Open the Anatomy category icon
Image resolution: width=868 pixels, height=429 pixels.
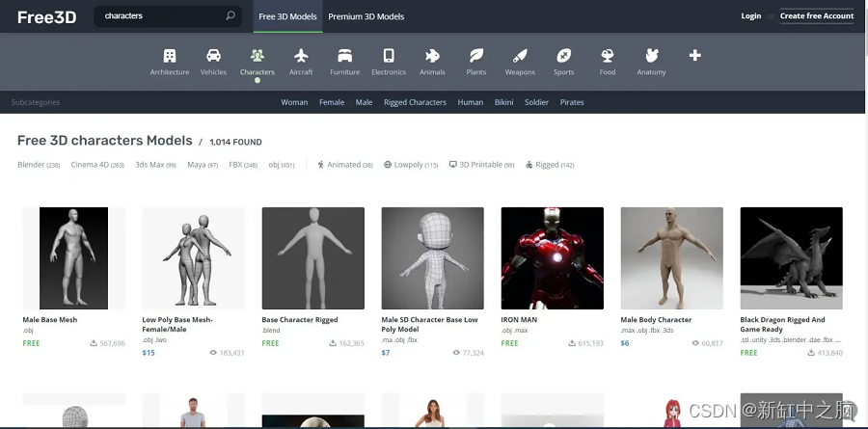click(x=652, y=55)
